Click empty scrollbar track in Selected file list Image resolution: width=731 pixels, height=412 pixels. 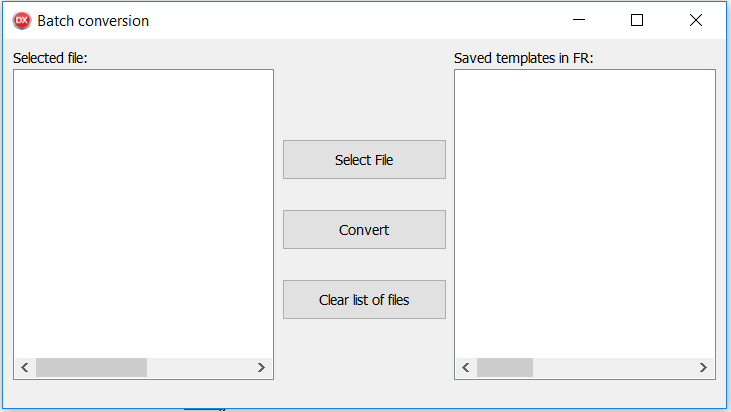(200, 368)
